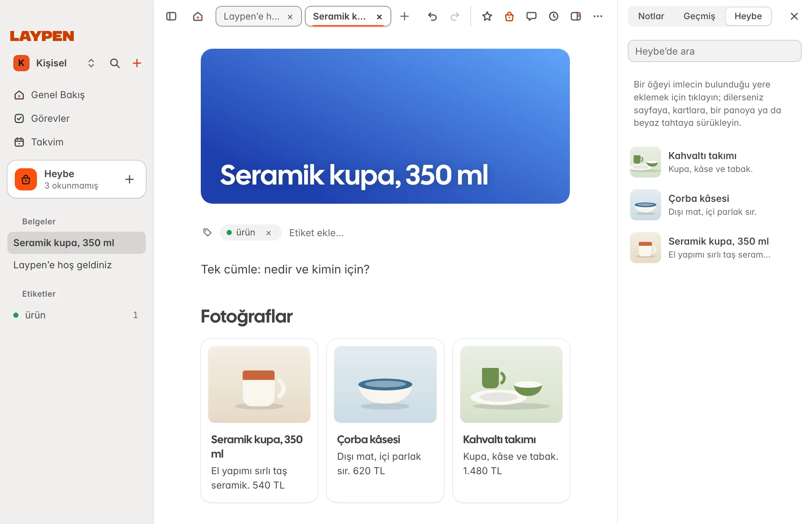The width and height of the screenshot is (812, 524).
Task: Switch to the Laypen'e h... tab
Action: (252, 16)
